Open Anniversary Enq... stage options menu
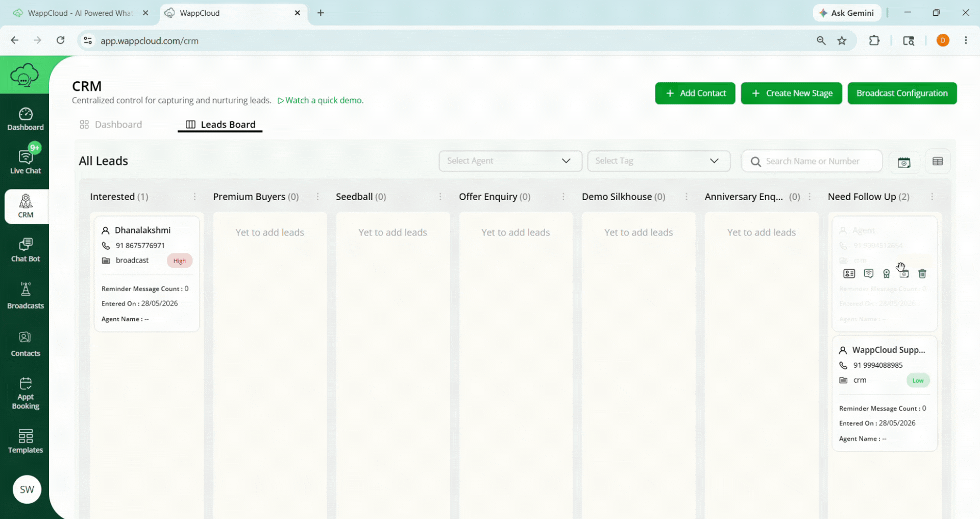Viewport: 980px width, 519px height. (810, 197)
